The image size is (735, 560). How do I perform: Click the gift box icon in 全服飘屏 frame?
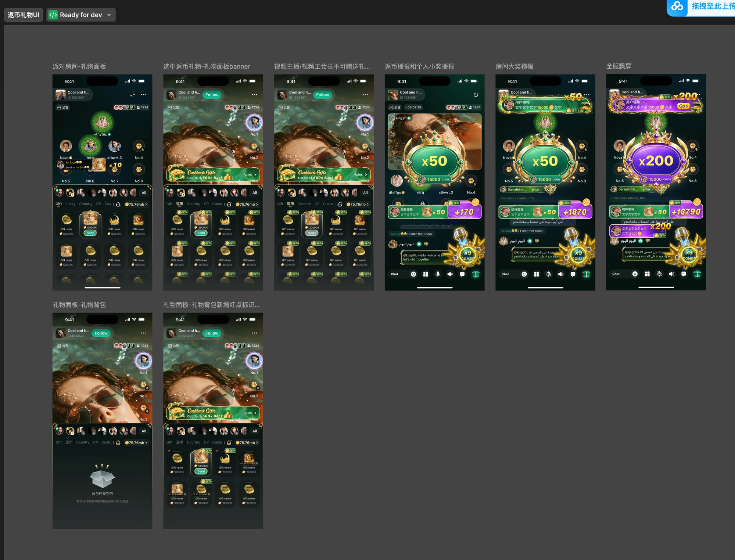tap(697, 274)
